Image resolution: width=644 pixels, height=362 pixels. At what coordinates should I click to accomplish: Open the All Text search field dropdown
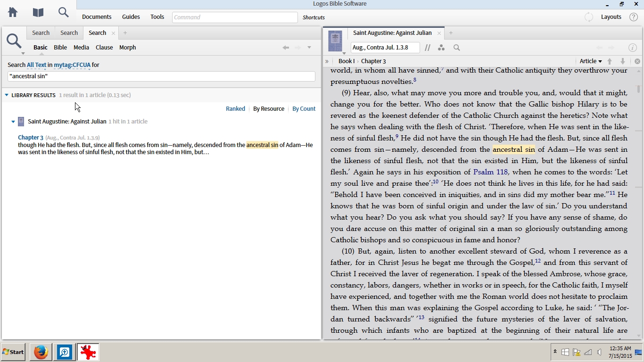[36, 65]
